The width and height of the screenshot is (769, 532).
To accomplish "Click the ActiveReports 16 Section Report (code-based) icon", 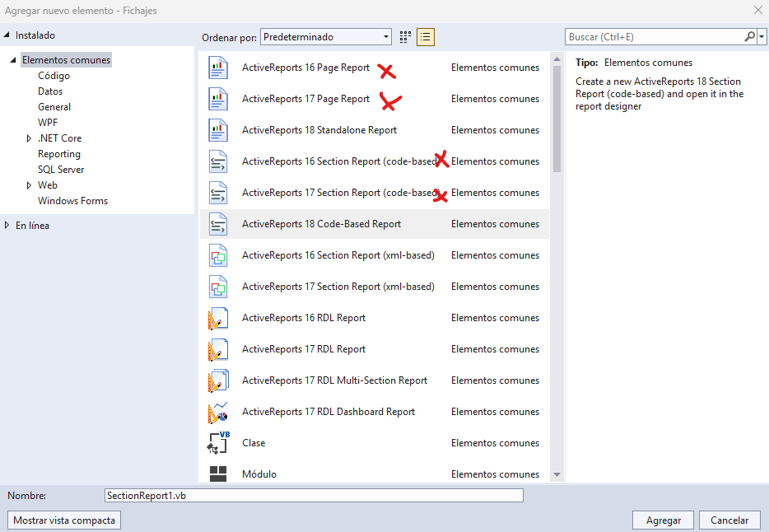I will click(x=217, y=161).
